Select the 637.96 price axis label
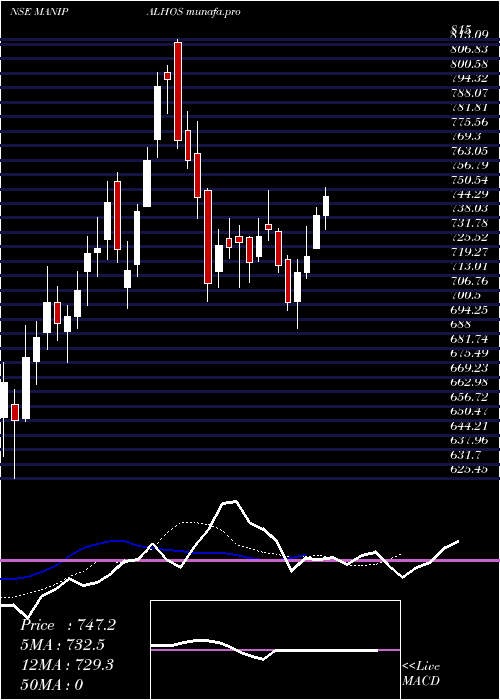Image resolution: width=500 pixels, height=700 pixels. coord(469,441)
